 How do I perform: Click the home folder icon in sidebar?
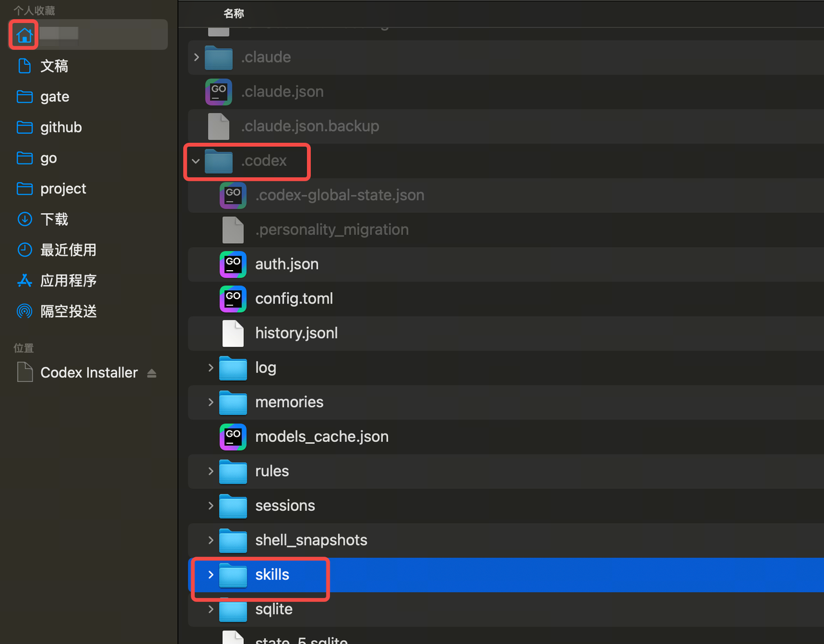24,35
